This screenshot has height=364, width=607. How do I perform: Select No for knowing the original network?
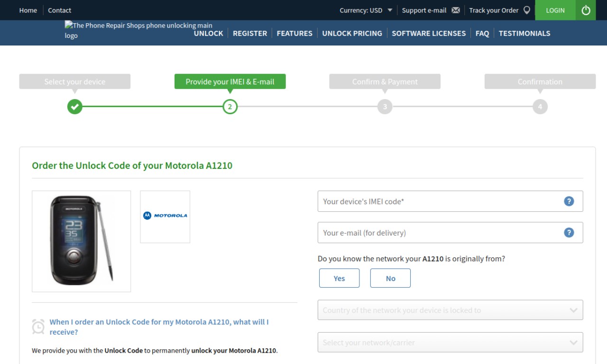tap(390, 278)
